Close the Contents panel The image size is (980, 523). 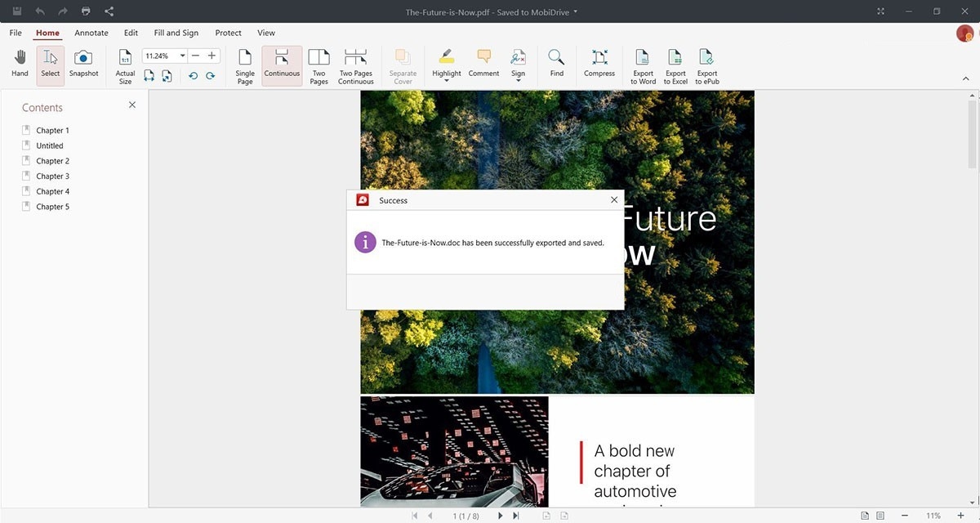click(x=132, y=105)
